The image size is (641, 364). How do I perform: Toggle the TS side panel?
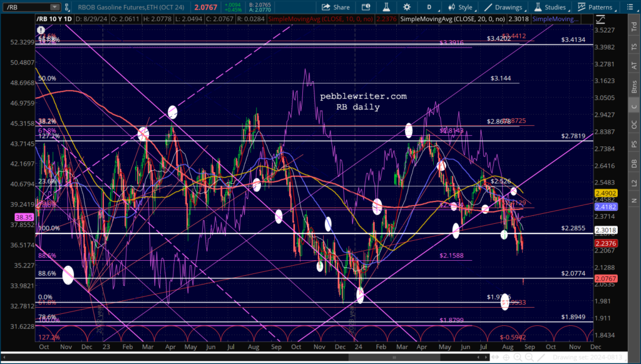coord(633,48)
